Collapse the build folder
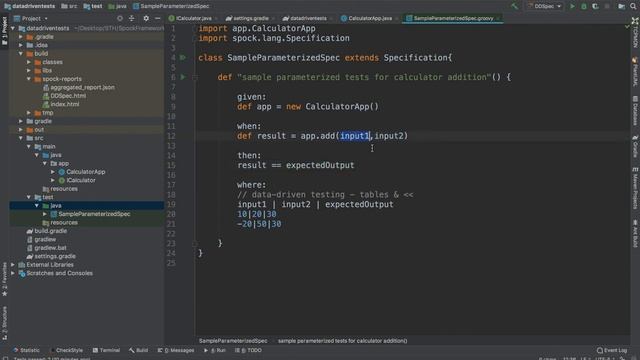This screenshot has height=360, width=640. coord(20,53)
